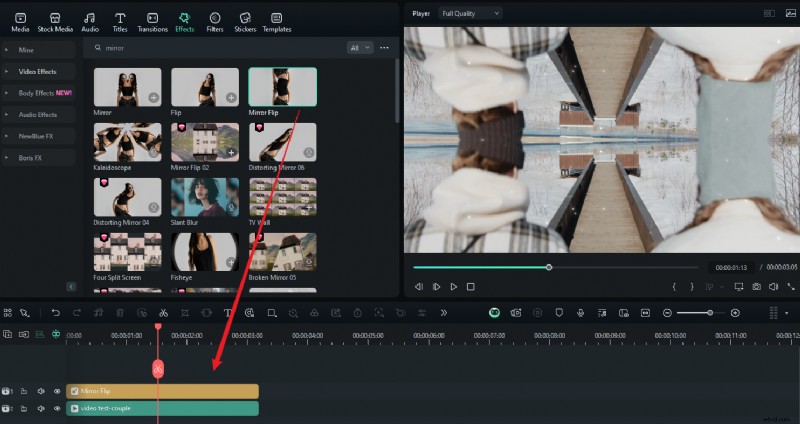Click the sliders adjust icon in timeline toolbar
800x424 pixels.
point(422,313)
